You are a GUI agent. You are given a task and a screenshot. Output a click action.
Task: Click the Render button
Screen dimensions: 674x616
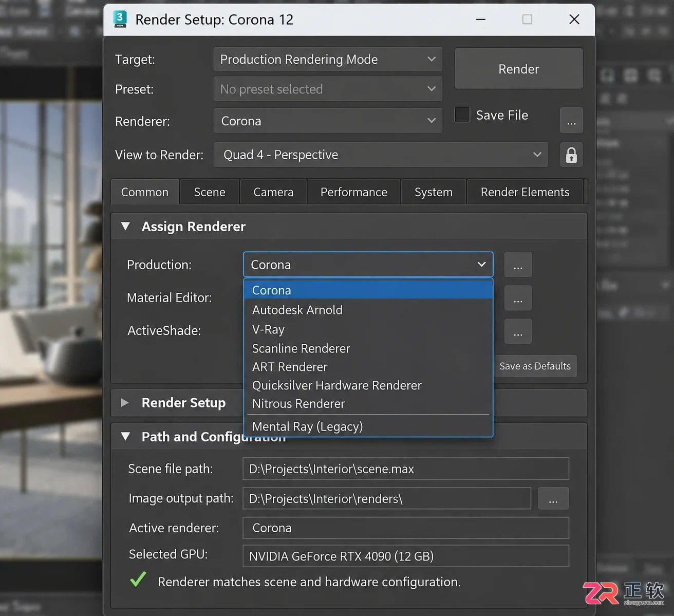pos(519,69)
